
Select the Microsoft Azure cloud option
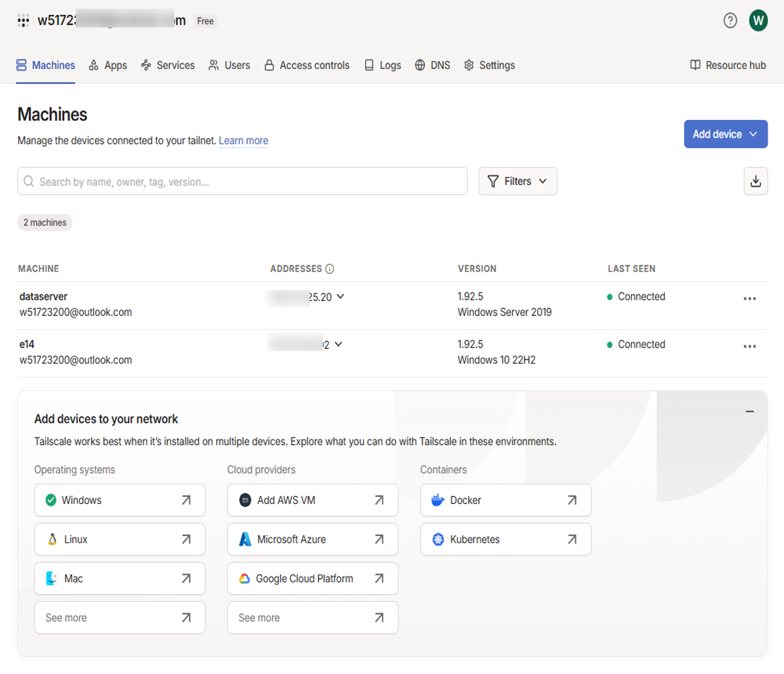tap(312, 539)
